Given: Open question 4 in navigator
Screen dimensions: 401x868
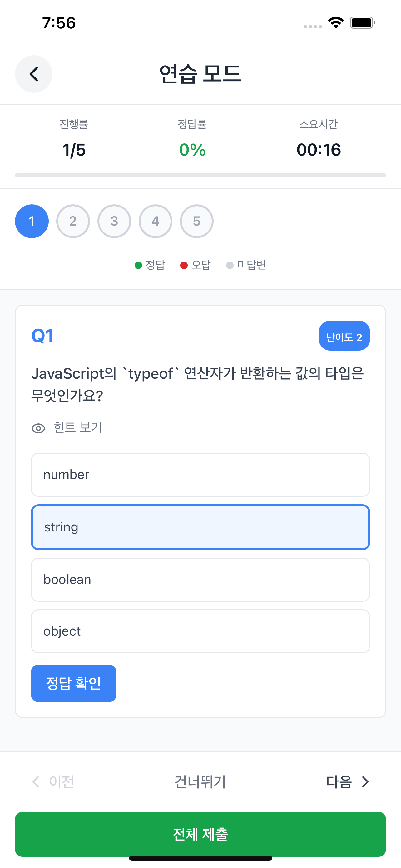Looking at the screenshot, I should point(156,221).
